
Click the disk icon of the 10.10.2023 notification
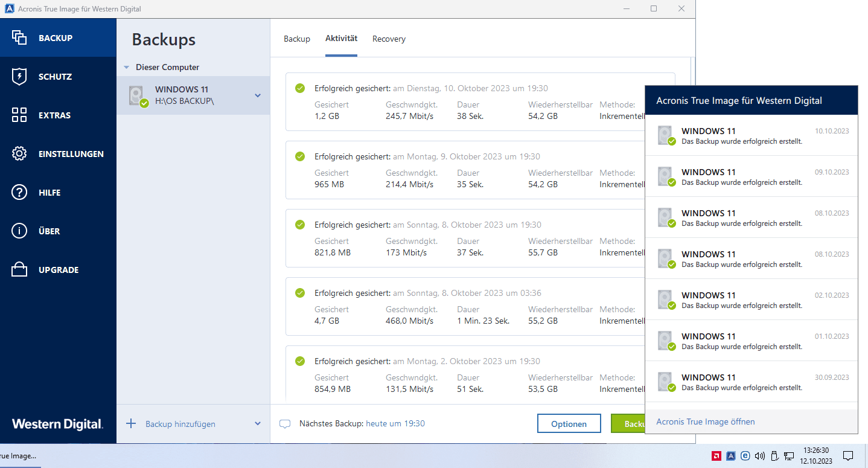tap(666, 135)
